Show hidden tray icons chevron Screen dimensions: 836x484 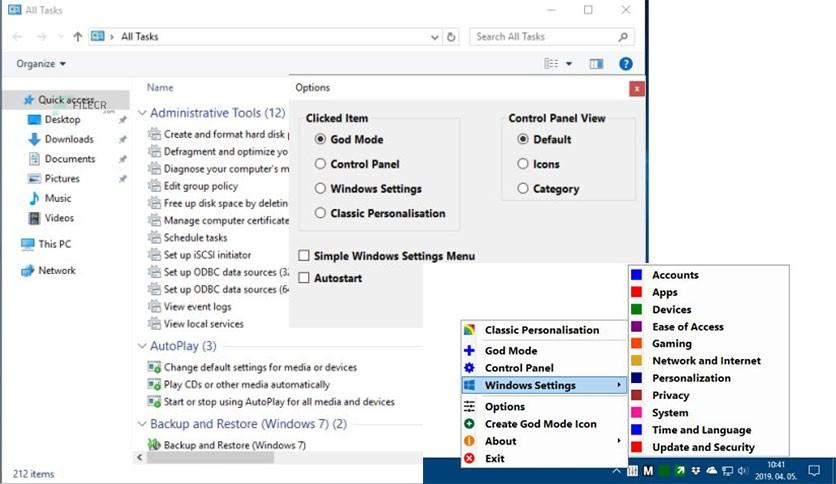tap(616, 471)
